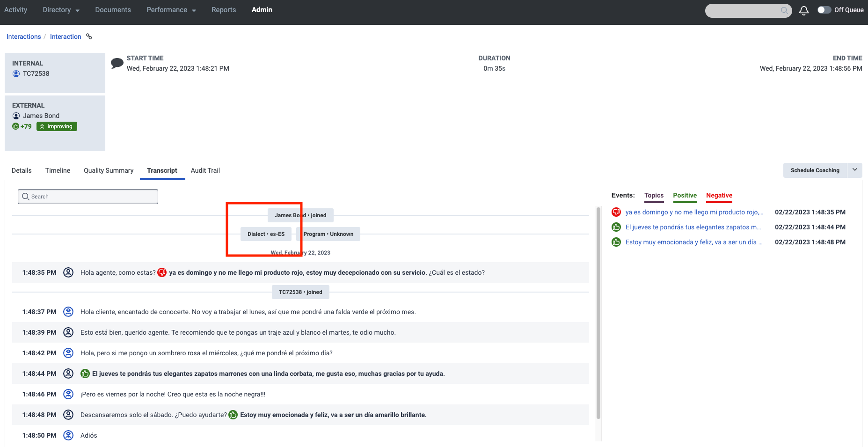Click James Bond's avatar in the External panel
This screenshot has height=447, width=868.
[16, 116]
